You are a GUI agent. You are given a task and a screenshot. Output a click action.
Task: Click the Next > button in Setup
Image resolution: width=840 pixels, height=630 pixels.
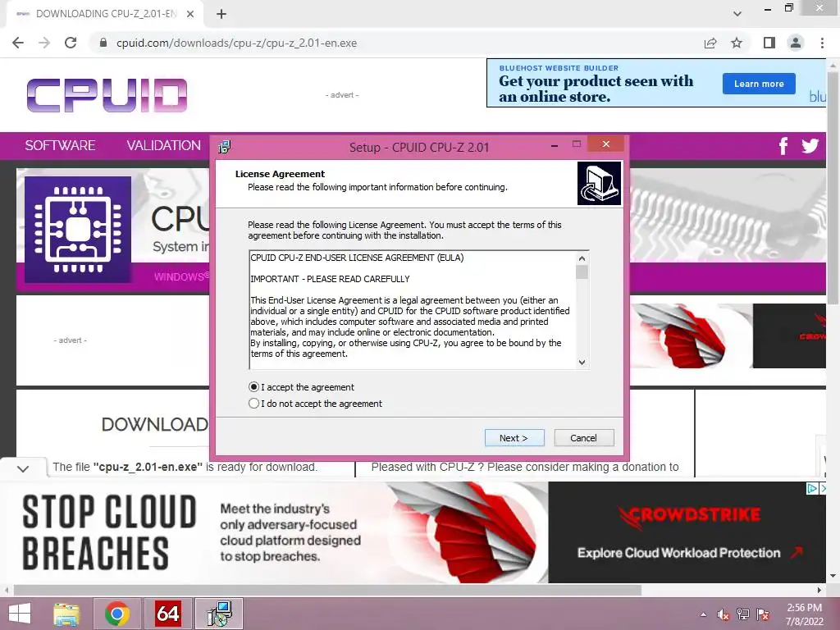point(514,438)
